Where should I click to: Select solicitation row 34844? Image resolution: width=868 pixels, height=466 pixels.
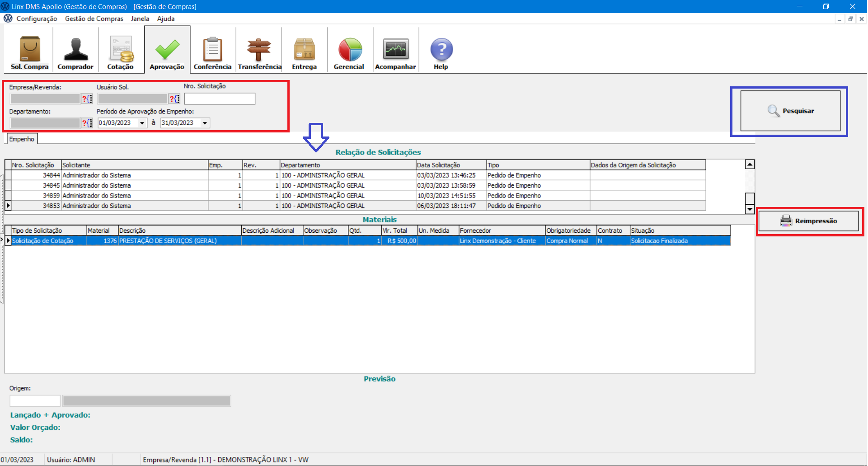click(x=358, y=175)
